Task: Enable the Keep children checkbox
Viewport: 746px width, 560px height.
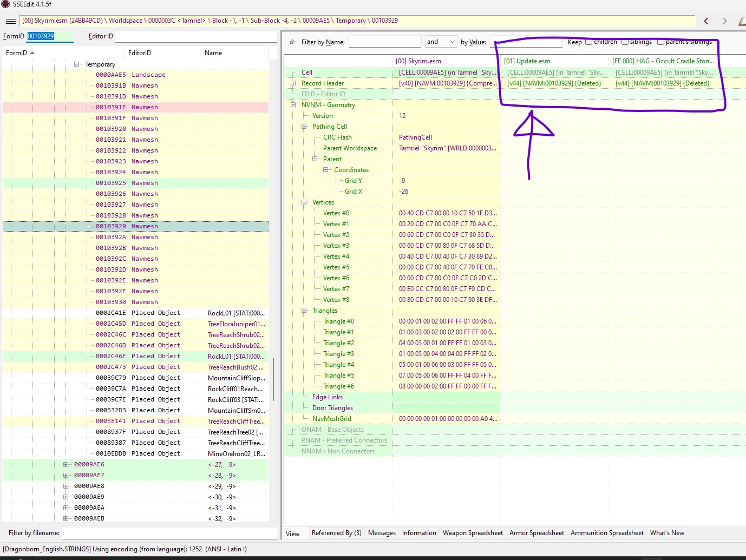Action: pos(588,42)
